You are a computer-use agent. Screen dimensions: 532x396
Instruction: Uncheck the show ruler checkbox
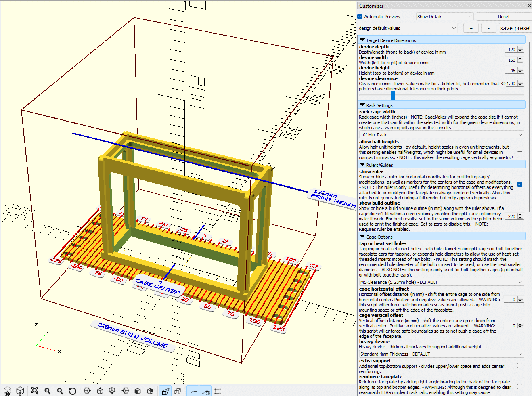519,184
